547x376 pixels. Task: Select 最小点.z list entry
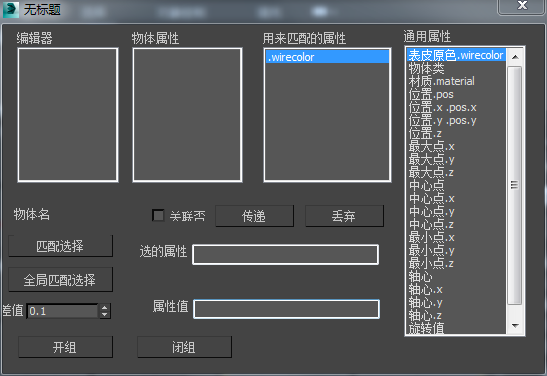coord(456,263)
